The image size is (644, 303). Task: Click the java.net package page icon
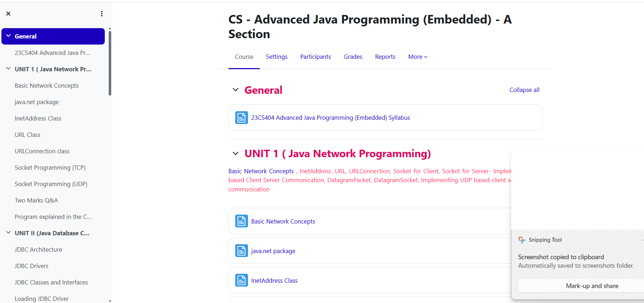tap(241, 251)
